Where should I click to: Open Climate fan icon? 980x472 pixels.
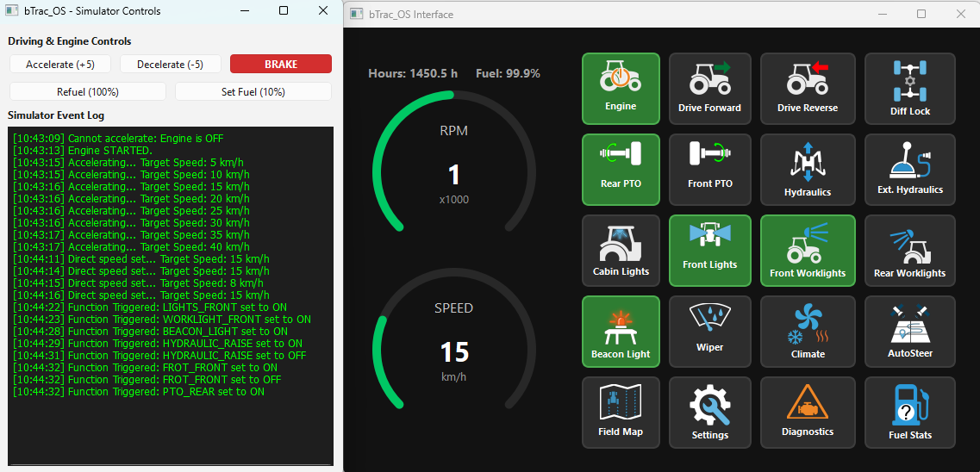point(808,326)
